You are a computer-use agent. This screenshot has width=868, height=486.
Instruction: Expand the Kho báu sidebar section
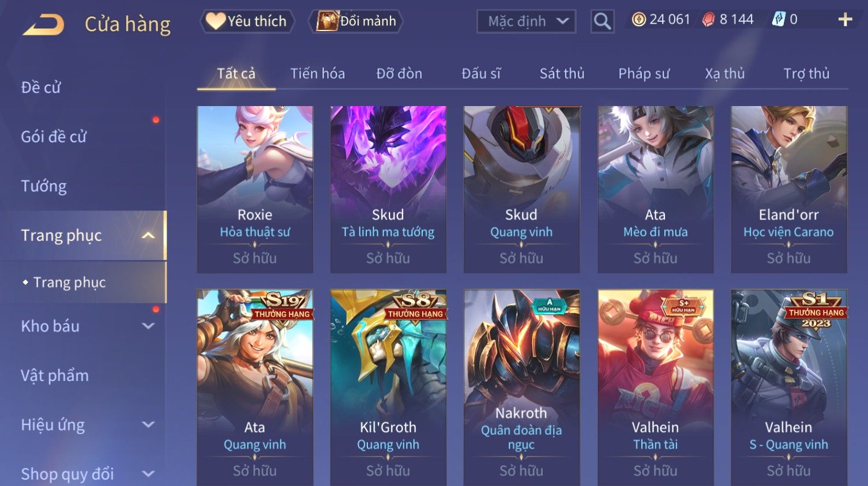pos(148,326)
